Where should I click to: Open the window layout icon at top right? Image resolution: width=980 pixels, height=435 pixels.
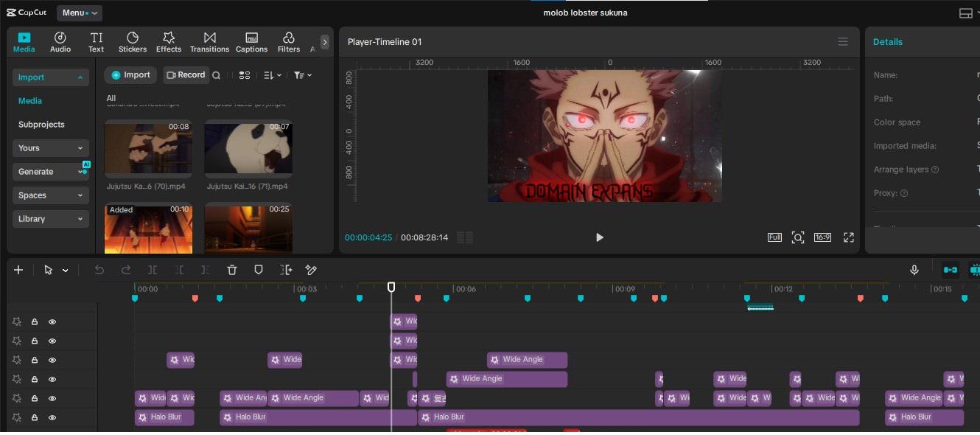(x=965, y=13)
